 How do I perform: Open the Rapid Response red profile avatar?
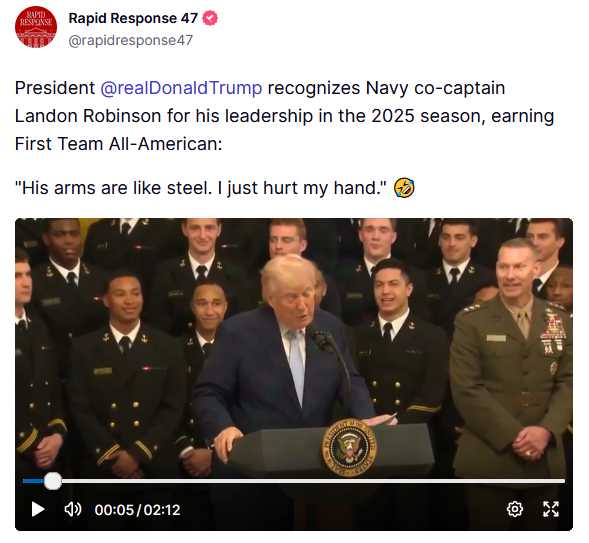pyautogui.click(x=36, y=27)
